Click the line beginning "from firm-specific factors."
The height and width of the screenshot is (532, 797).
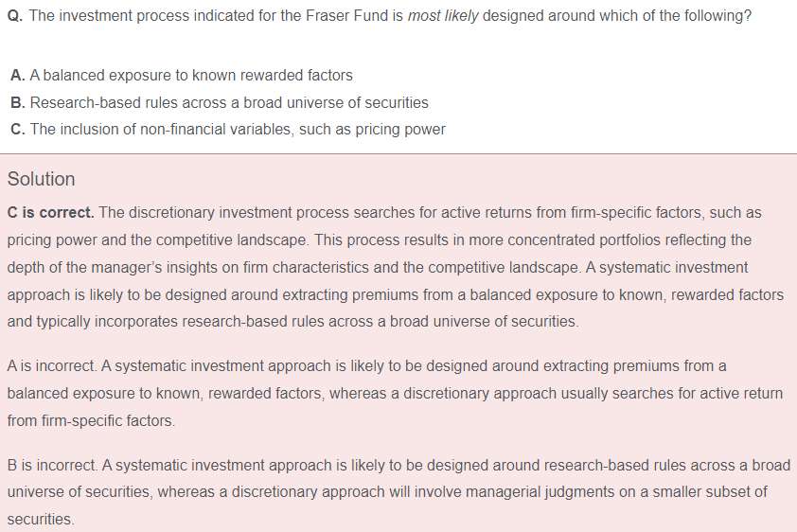point(91,420)
